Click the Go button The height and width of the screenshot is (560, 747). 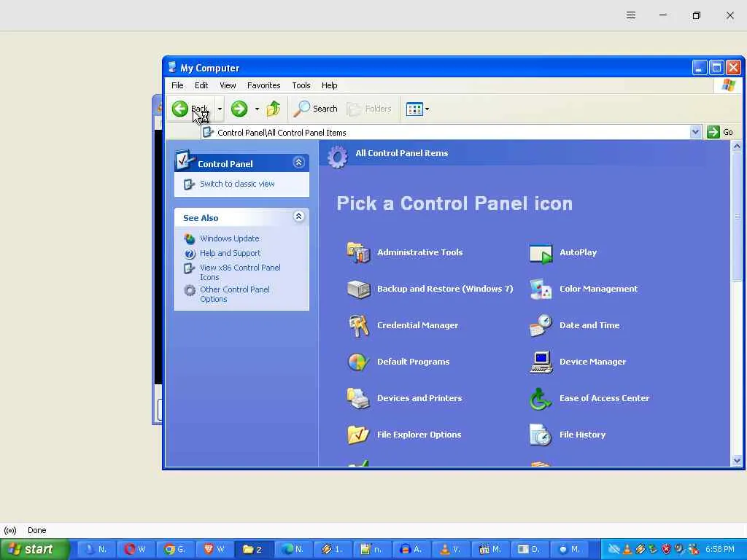(720, 132)
